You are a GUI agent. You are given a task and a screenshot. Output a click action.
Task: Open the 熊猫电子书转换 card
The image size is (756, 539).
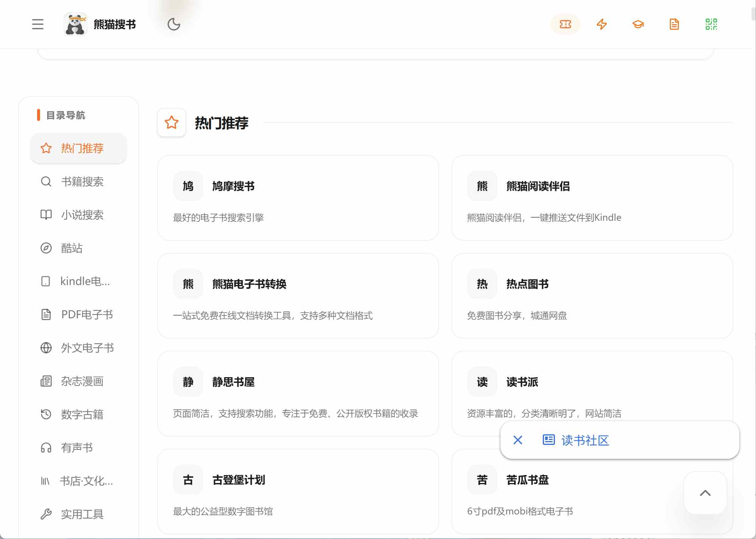point(298,296)
